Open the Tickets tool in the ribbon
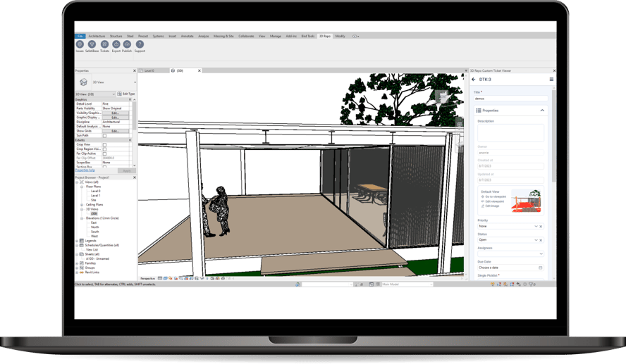 (104, 44)
